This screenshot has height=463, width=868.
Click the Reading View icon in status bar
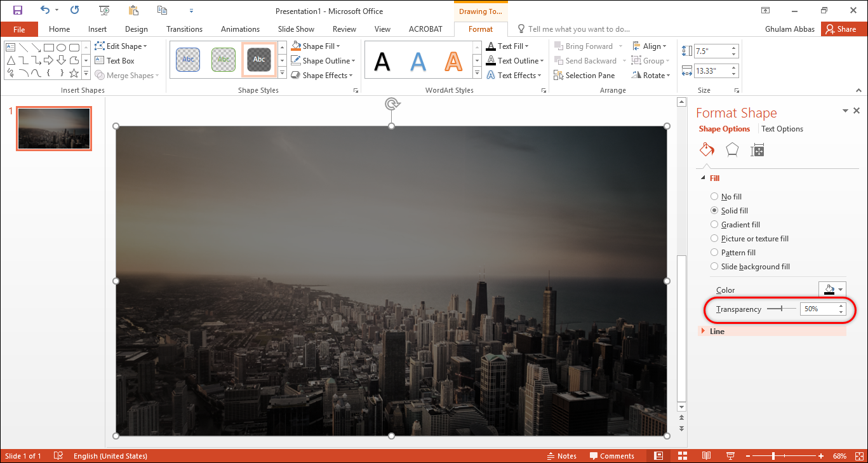coord(706,456)
